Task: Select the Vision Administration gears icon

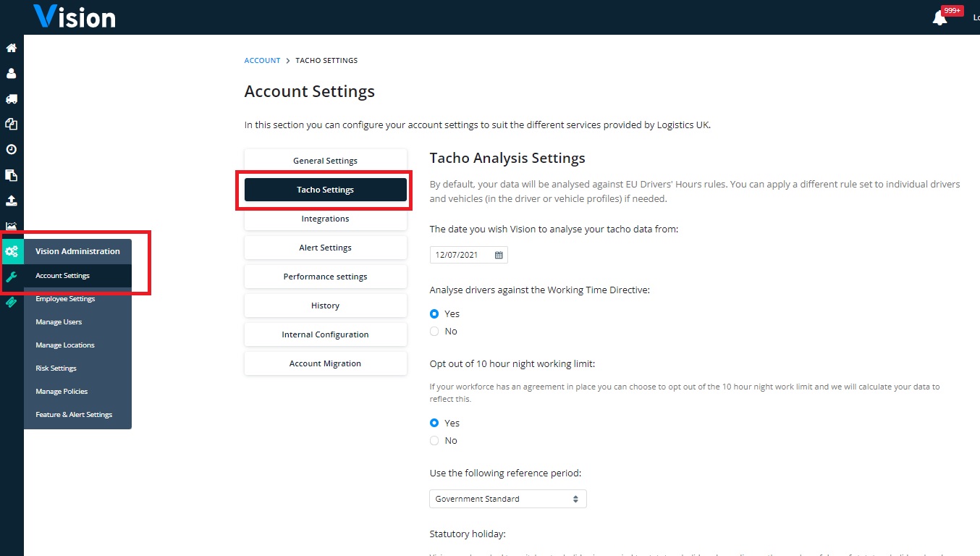Action: point(12,251)
